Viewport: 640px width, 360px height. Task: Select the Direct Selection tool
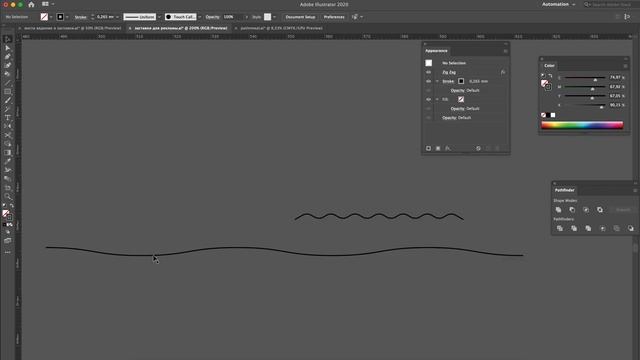pyautogui.click(x=7, y=48)
